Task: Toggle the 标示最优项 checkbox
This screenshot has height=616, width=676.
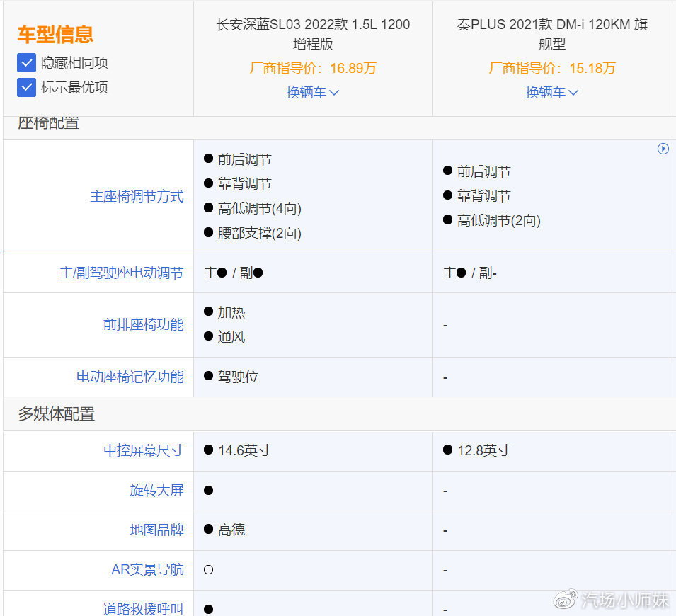Action: click(26, 87)
